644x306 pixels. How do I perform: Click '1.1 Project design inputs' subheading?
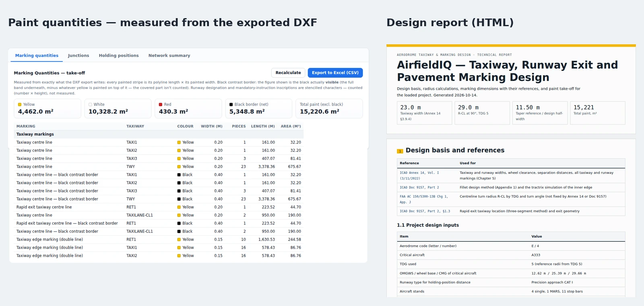point(428,225)
